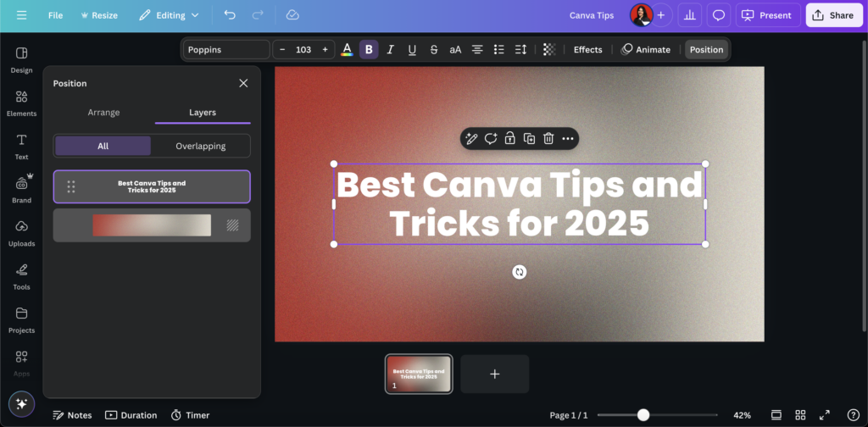This screenshot has width=868, height=427.
Task: Open the Poppins font family dropdown
Action: (226, 50)
